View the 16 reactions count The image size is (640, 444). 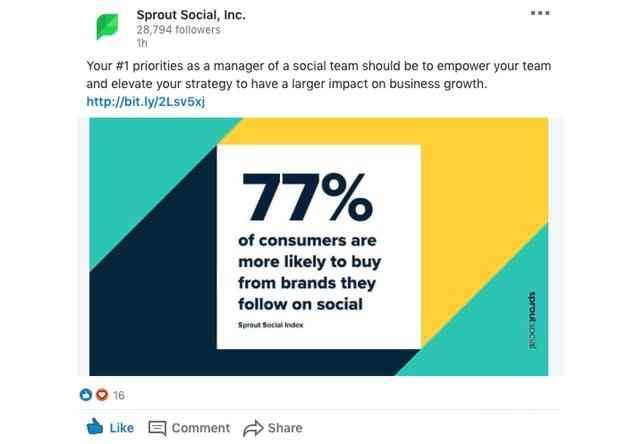coord(119,395)
